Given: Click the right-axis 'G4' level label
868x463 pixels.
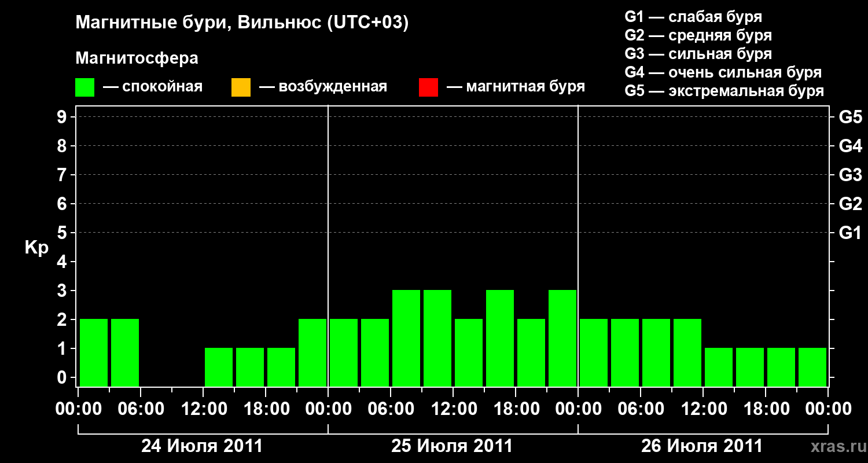Looking at the screenshot, I should [850, 146].
